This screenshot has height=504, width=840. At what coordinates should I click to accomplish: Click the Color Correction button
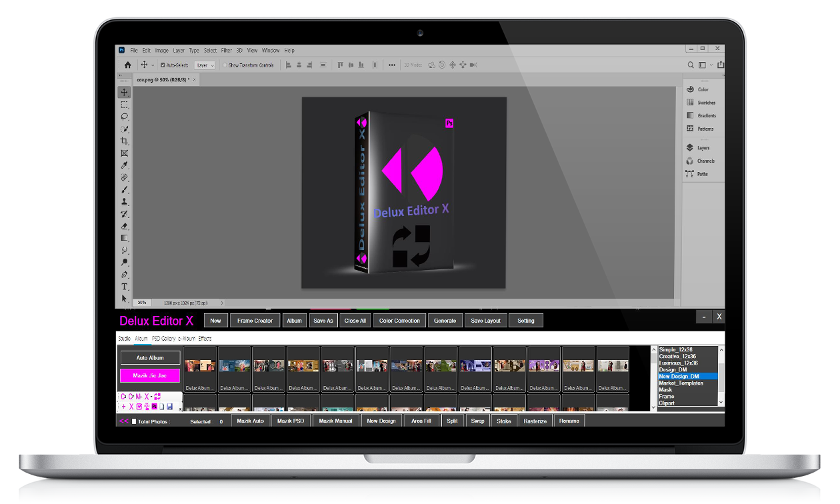[x=399, y=321]
